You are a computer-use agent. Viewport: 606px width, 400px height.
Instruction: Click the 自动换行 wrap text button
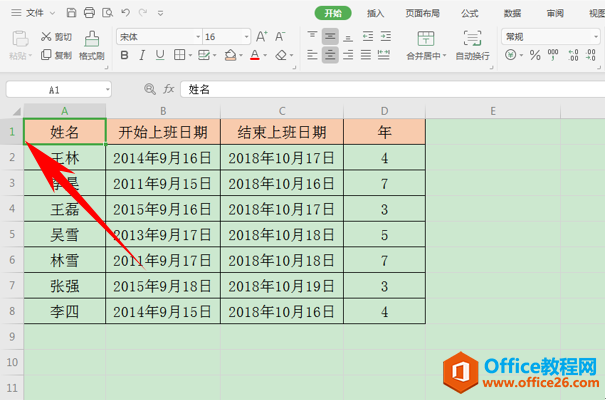pos(472,45)
